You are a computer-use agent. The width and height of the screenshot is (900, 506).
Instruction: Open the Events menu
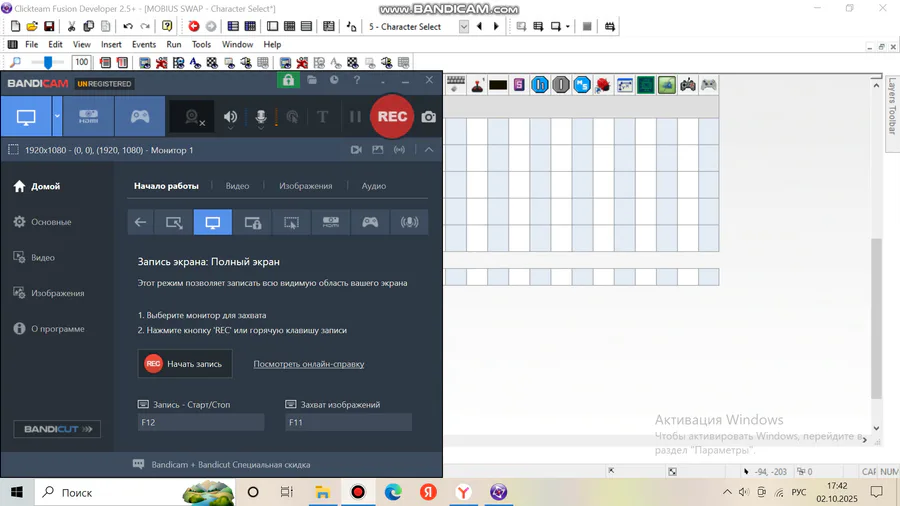[143, 44]
